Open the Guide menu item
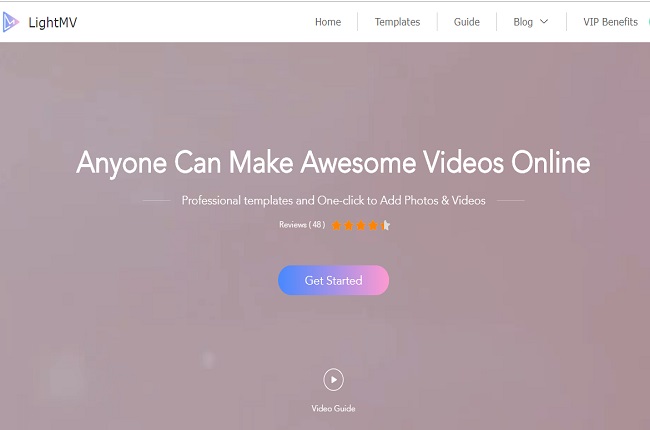The image size is (650, 430). [x=466, y=22]
